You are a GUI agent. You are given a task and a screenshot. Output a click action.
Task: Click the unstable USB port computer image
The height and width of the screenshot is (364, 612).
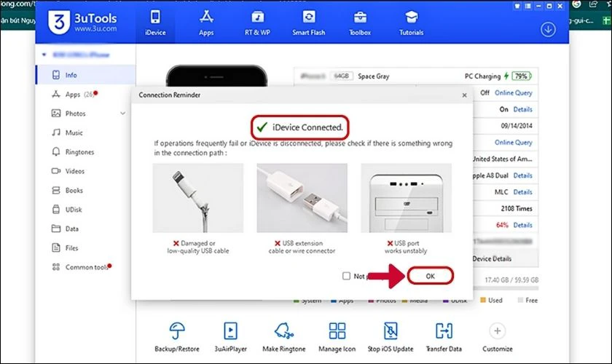(406, 198)
